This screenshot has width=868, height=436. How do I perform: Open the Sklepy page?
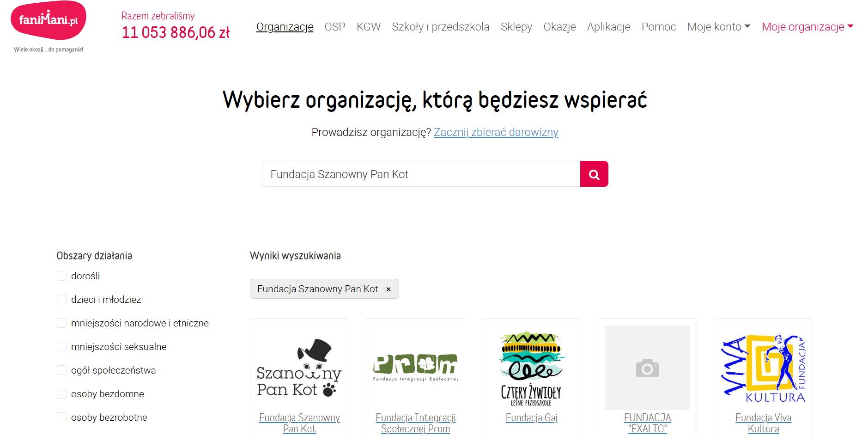pos(516,27)
